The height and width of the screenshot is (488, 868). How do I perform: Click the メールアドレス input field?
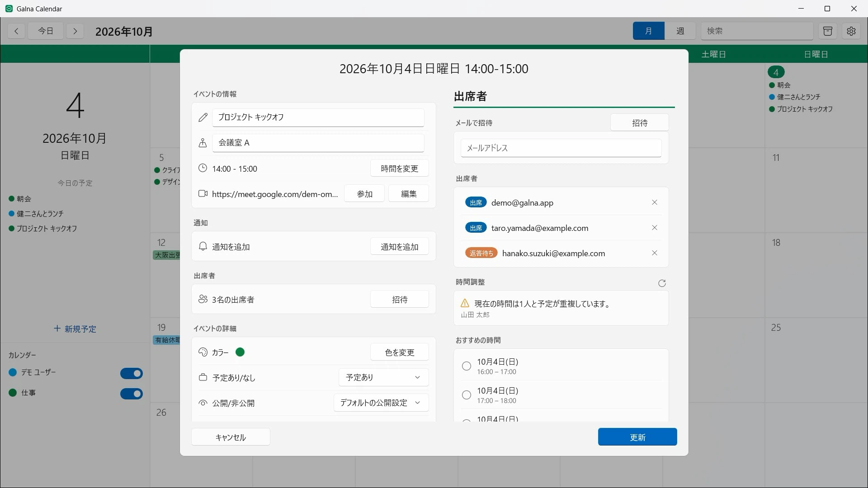point(561,148)
